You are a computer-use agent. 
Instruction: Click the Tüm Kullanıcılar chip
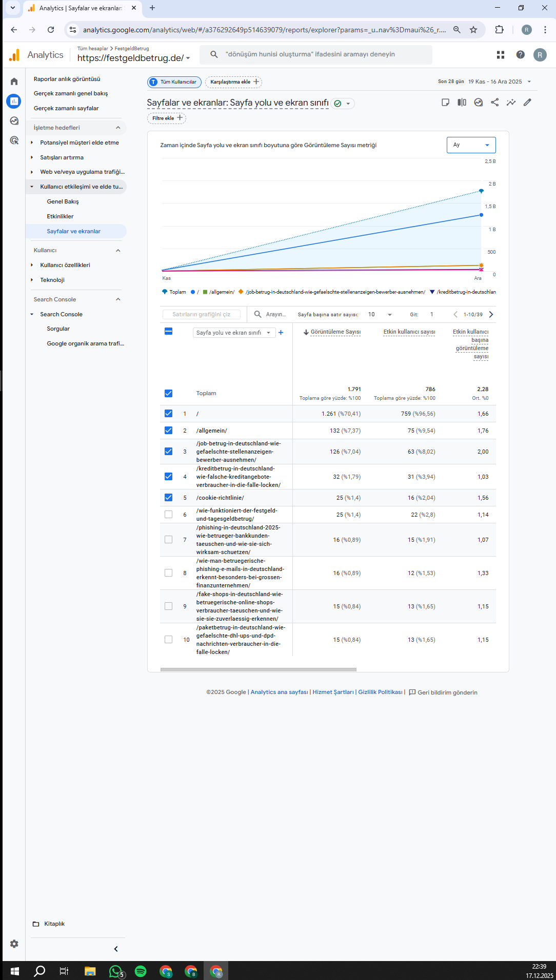[174, 82]
